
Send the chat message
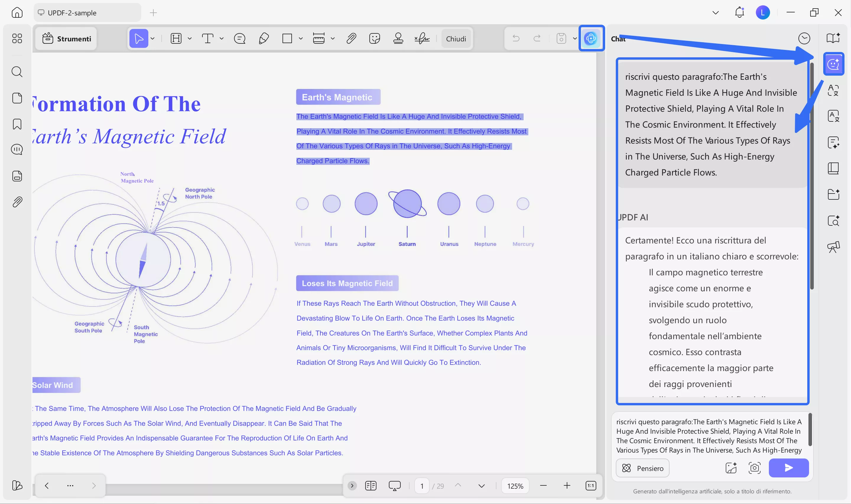789,468
